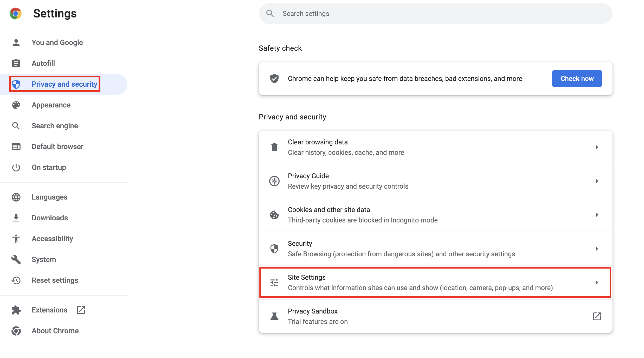Click the Privacy and security shield icon

(16, 84)
